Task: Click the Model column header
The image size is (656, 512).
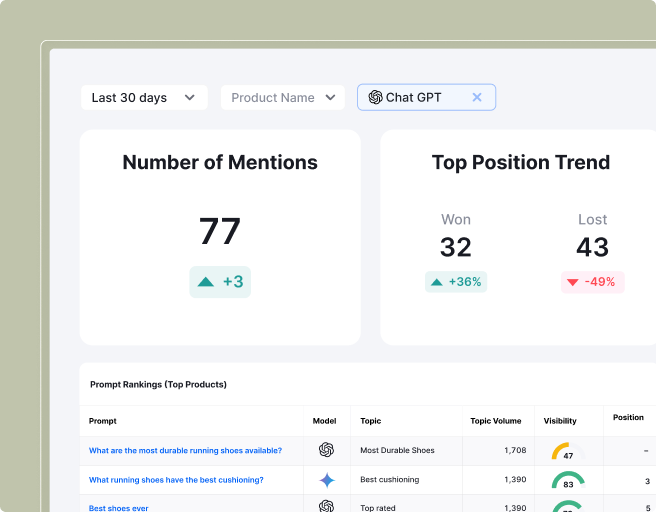Action: (324, 421)
